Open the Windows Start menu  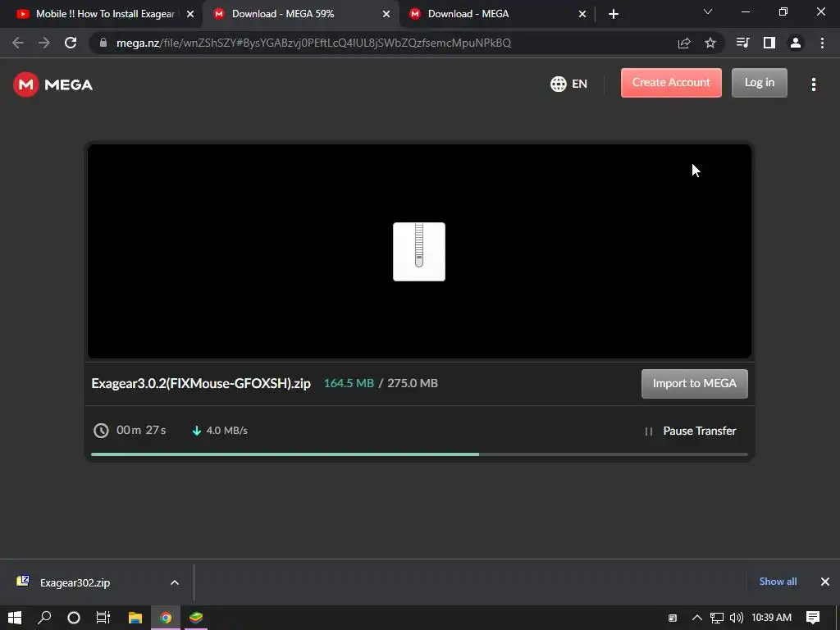tap(15, 618)
